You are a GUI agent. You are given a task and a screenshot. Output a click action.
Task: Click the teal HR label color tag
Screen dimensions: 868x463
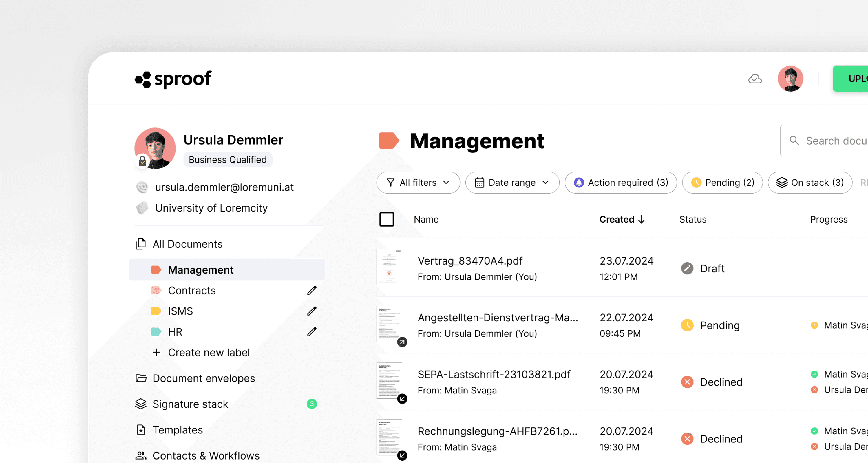coord(156,331)
